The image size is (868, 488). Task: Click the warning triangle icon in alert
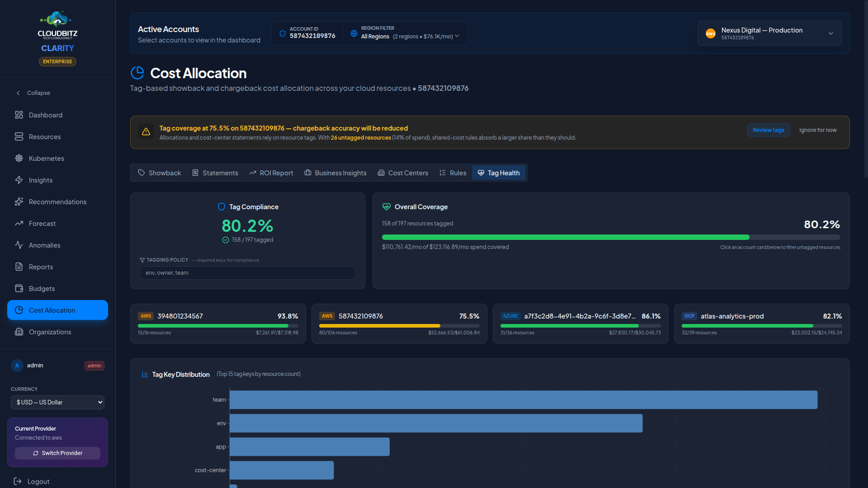tap(146, 131)
